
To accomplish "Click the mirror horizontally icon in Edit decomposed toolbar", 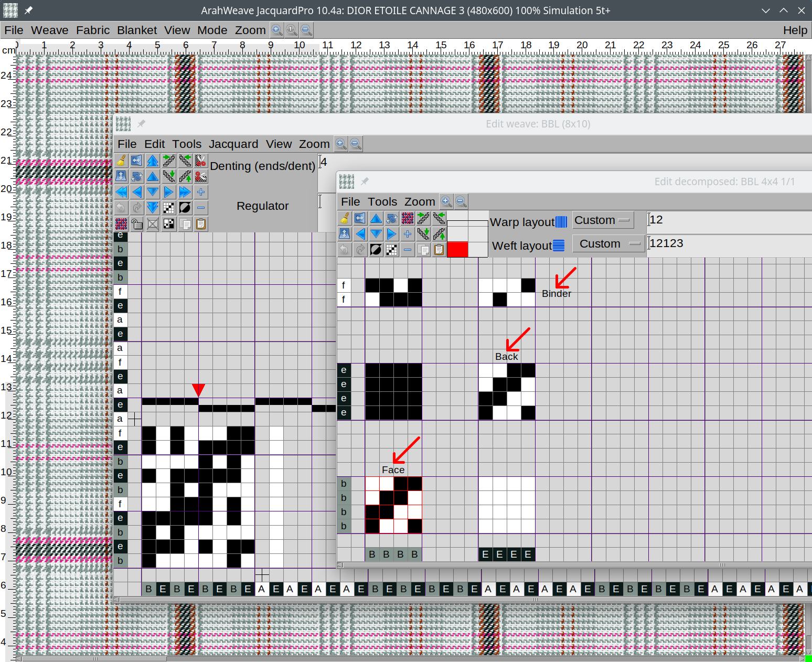I will coord(360,218).
